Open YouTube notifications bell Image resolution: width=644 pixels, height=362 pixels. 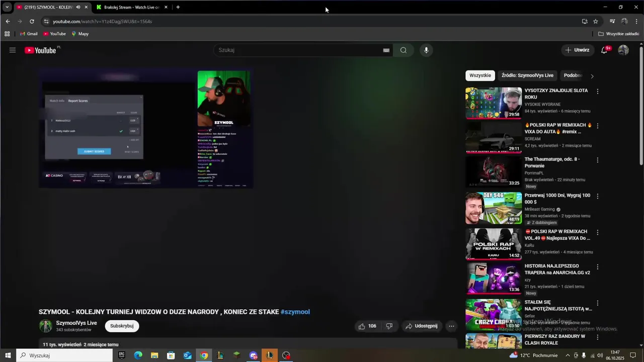pos(605,50)
